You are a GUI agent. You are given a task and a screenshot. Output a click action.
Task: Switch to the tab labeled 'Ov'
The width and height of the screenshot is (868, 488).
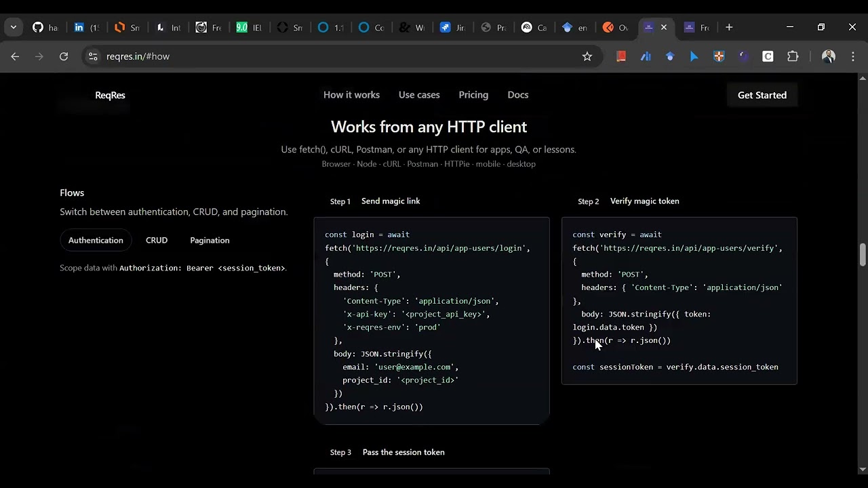click(x=615, y=27)
